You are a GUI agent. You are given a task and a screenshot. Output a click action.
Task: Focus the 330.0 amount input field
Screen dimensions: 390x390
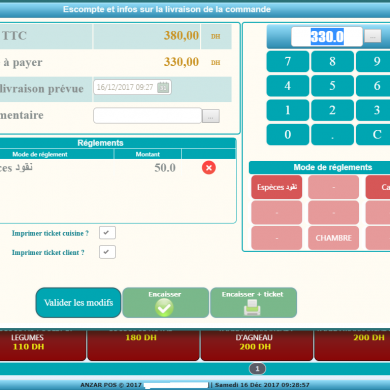(327, 37)
